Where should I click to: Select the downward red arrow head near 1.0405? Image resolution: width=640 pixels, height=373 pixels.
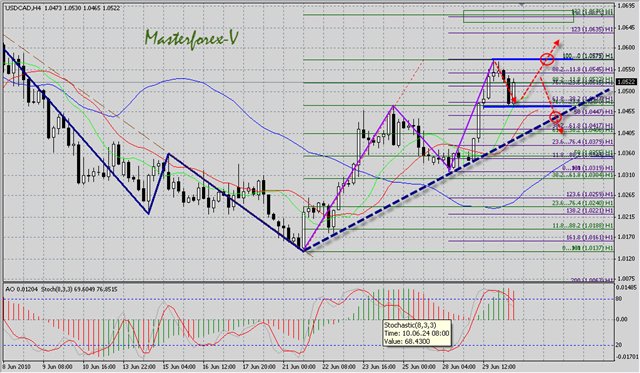pos(560,131)
